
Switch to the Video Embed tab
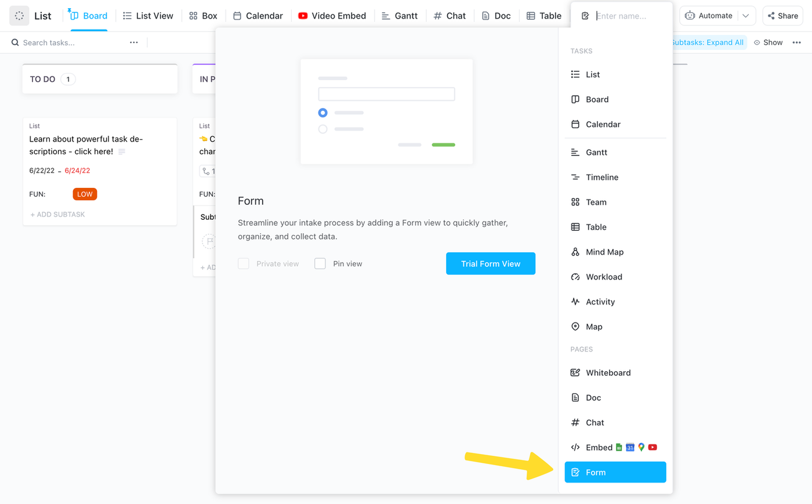pyautogui.click(x=332, y=16)
